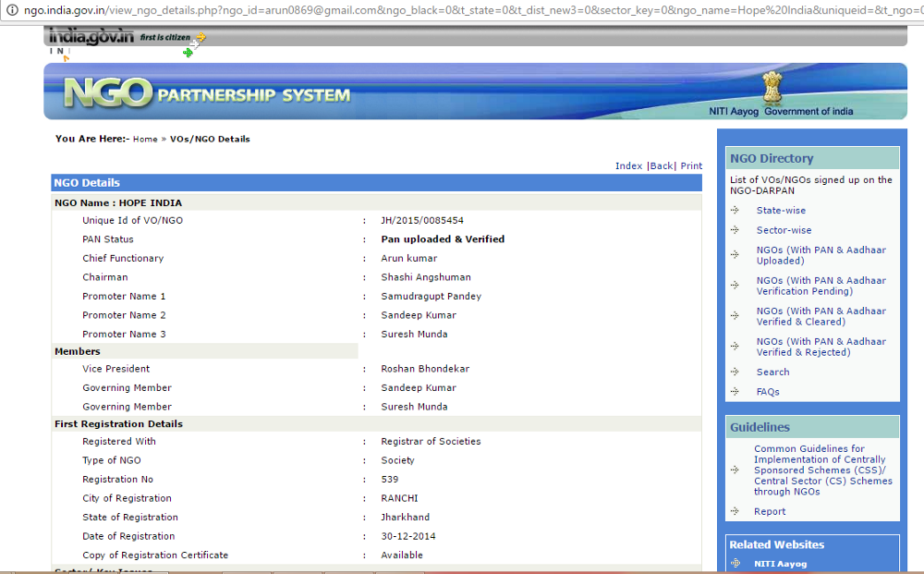Click Vice President name Roshan Bhondekar

coord(425,369)
